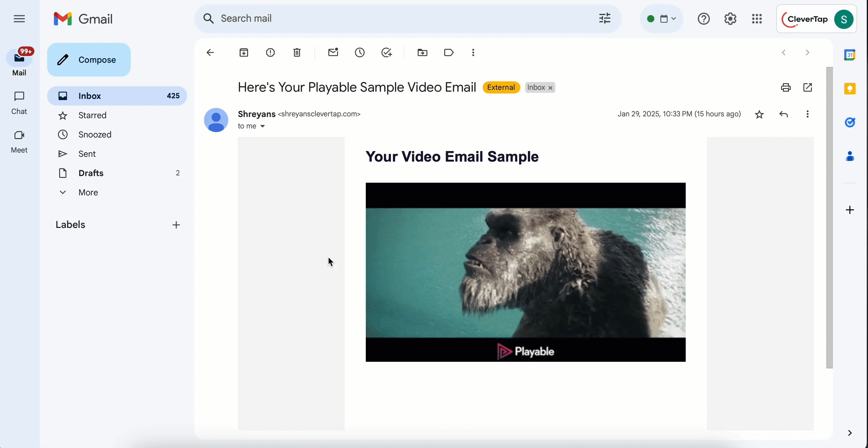Report this email as spam

(270, 52)
